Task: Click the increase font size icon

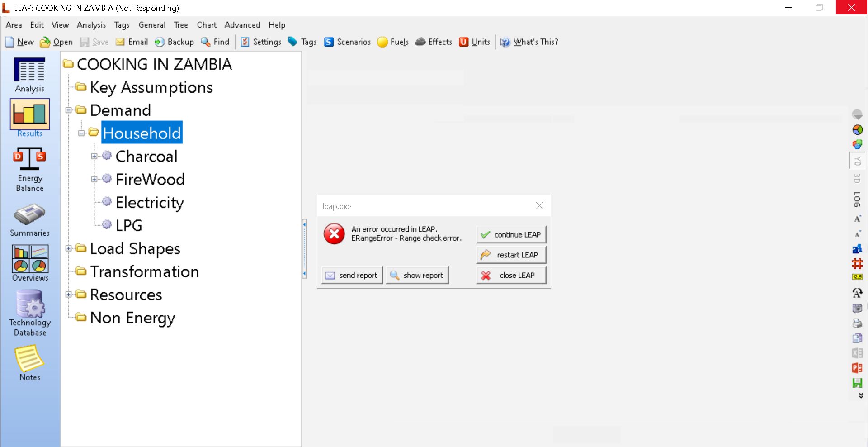Action: [857, 219]
